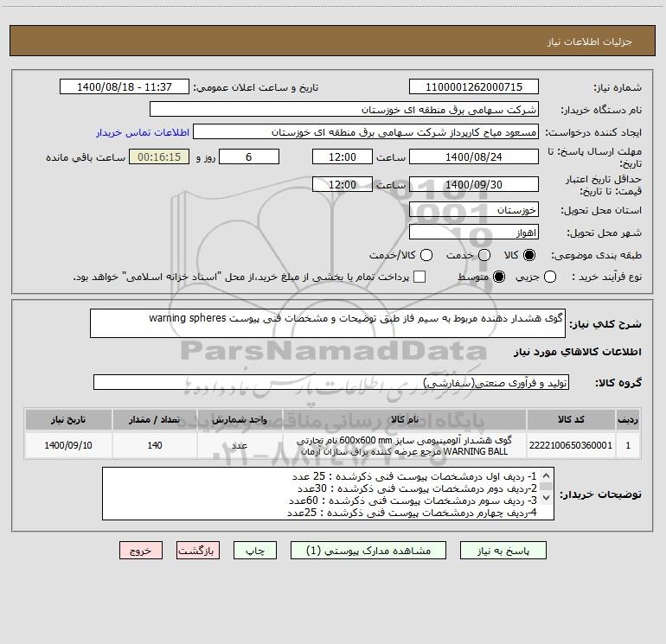Screen dimensions: 666x644
Task: Click buyer note line ردیف چهارم 25عدد
Action: tap(412, 513)
